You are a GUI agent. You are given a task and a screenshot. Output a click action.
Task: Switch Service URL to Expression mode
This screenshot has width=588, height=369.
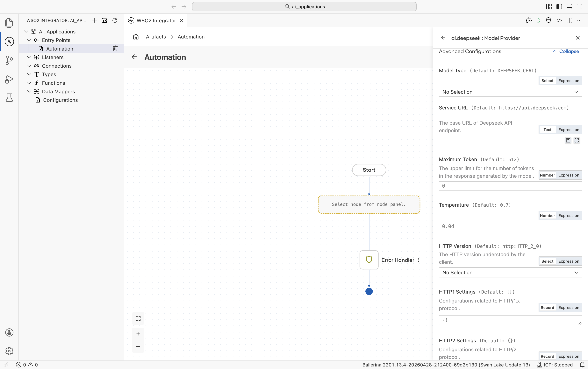(569, 130)
